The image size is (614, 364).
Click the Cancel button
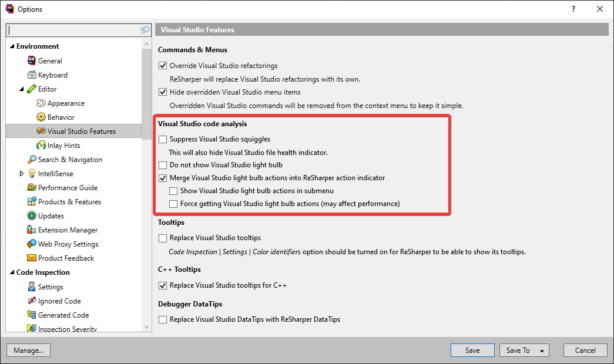(x=585, y=350)
